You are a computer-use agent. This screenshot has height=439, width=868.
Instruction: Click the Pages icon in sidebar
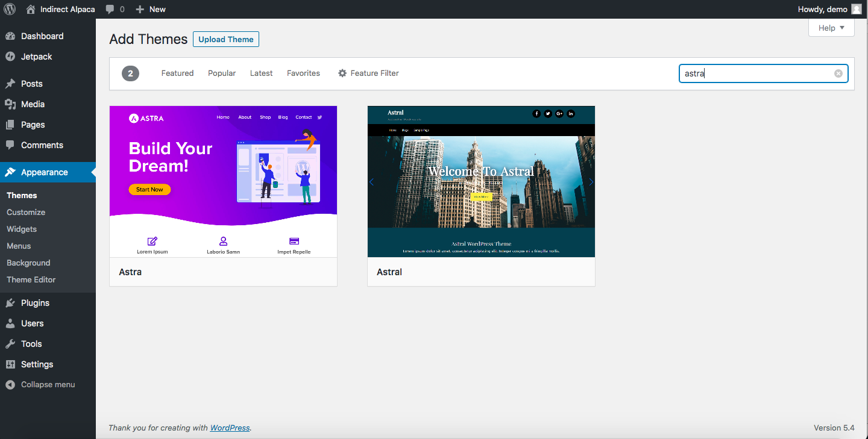pyautogui.click(x=10, y=125)
